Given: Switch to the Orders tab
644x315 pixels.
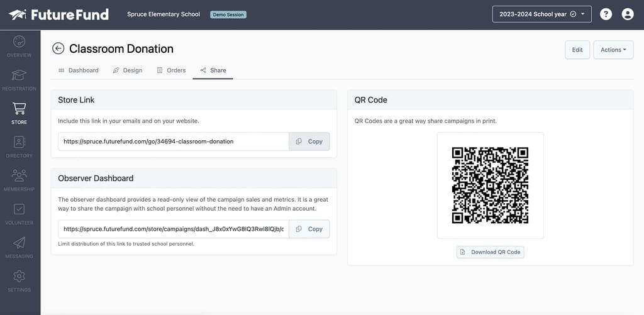Looking at the screenshot, I should [x=171, y=70].
